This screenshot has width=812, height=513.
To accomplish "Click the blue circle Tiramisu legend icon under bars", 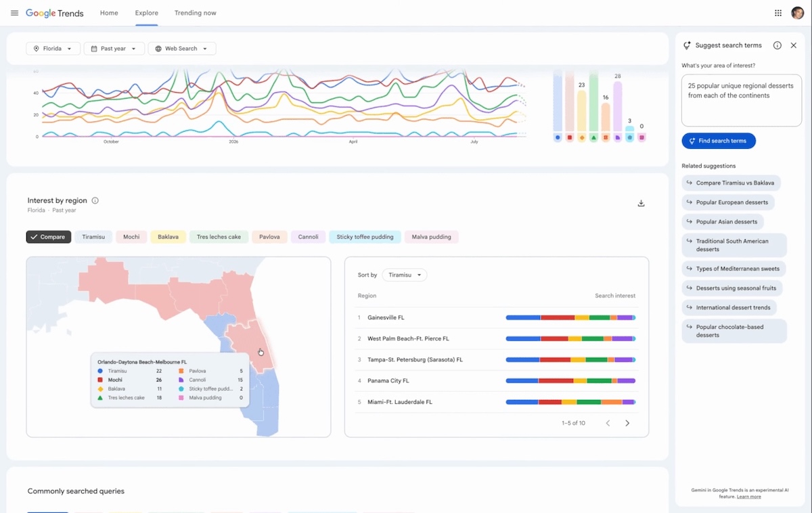I will tap(558, 137).
